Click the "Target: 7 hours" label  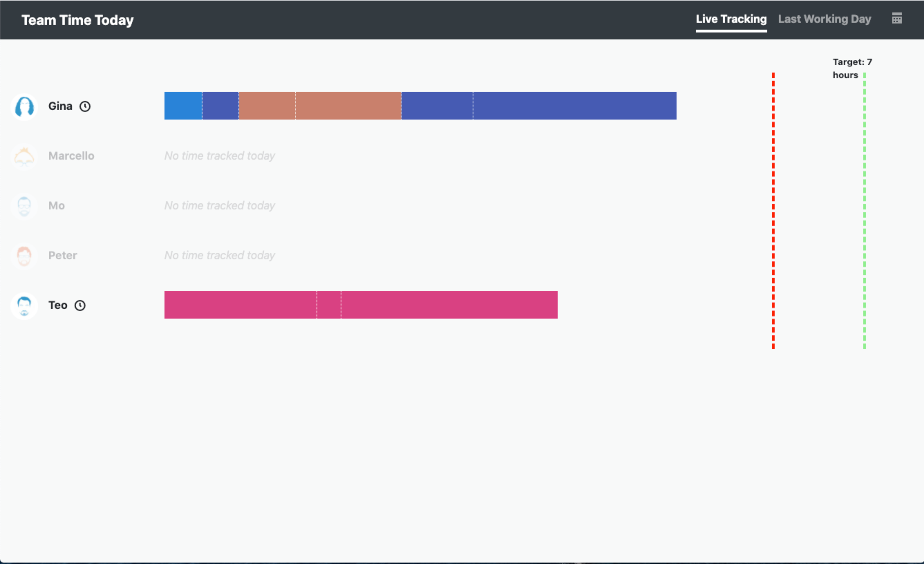tap(852, 68)
